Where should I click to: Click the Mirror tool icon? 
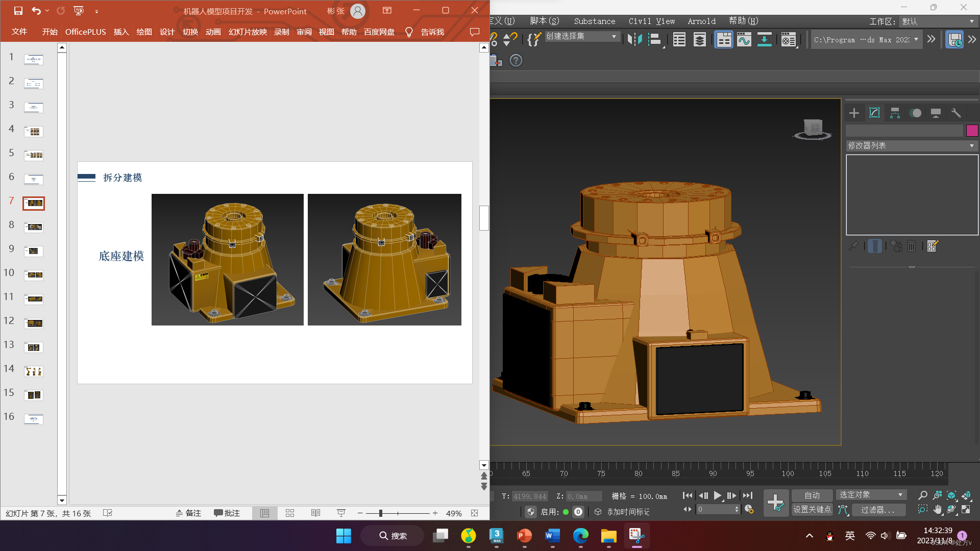point(634,39)
